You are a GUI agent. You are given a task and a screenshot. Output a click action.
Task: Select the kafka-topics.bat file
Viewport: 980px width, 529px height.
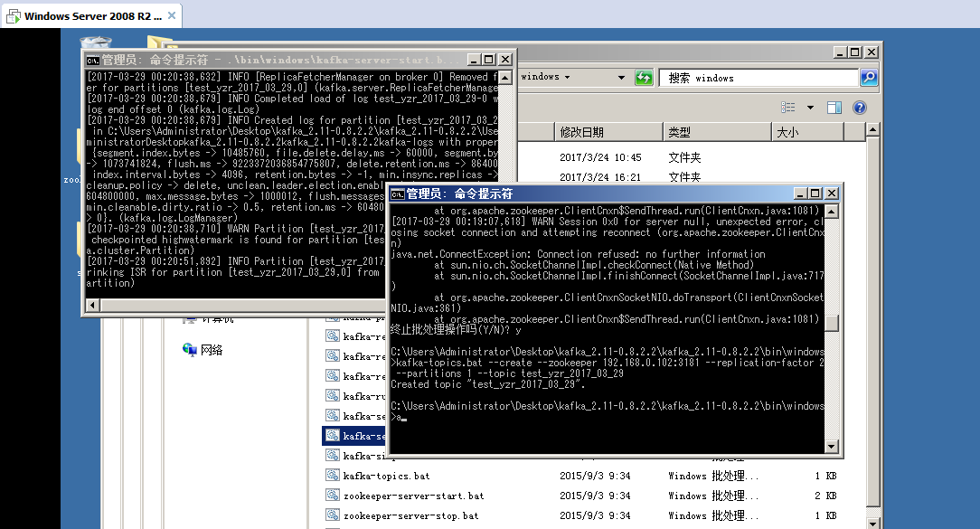386,476
